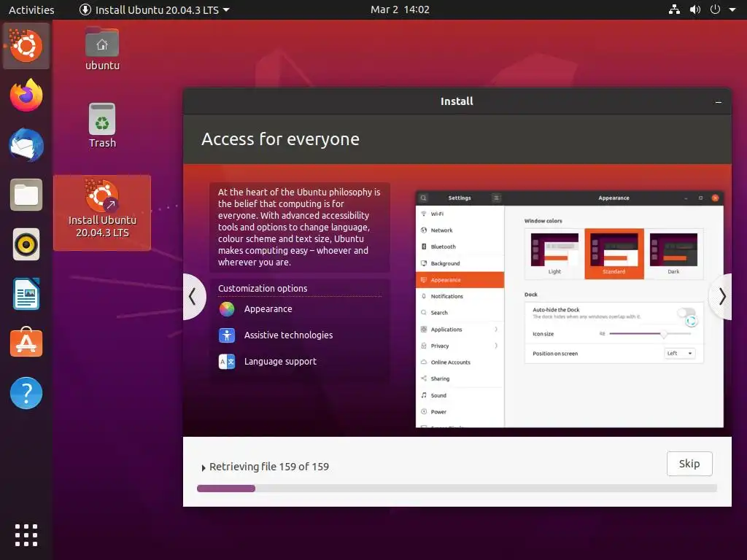The width and height of the screenshot is (747, 560).
Task: Select Notifications in the Settings sidebar image
Action: point(460,296)
